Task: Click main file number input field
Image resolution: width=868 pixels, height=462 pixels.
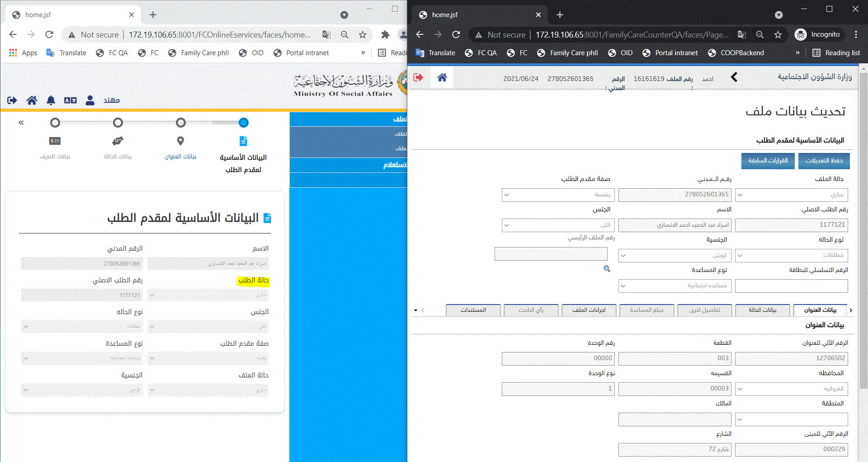Action: pos(551,254)
